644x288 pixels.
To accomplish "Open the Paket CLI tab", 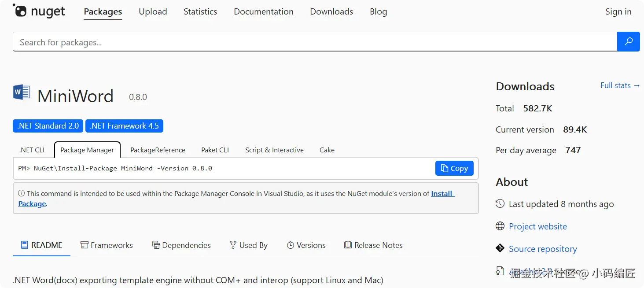I will (215, 150).
